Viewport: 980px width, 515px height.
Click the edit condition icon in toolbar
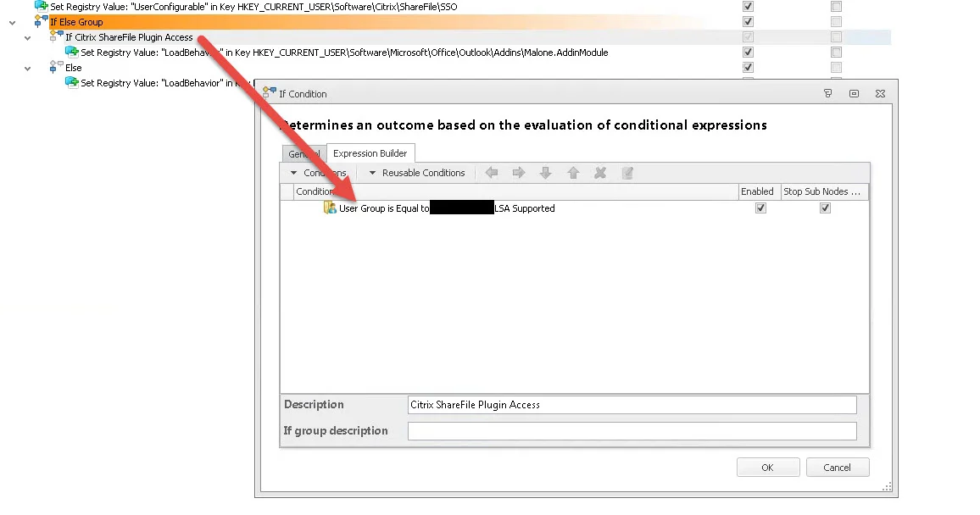point(627,173)
